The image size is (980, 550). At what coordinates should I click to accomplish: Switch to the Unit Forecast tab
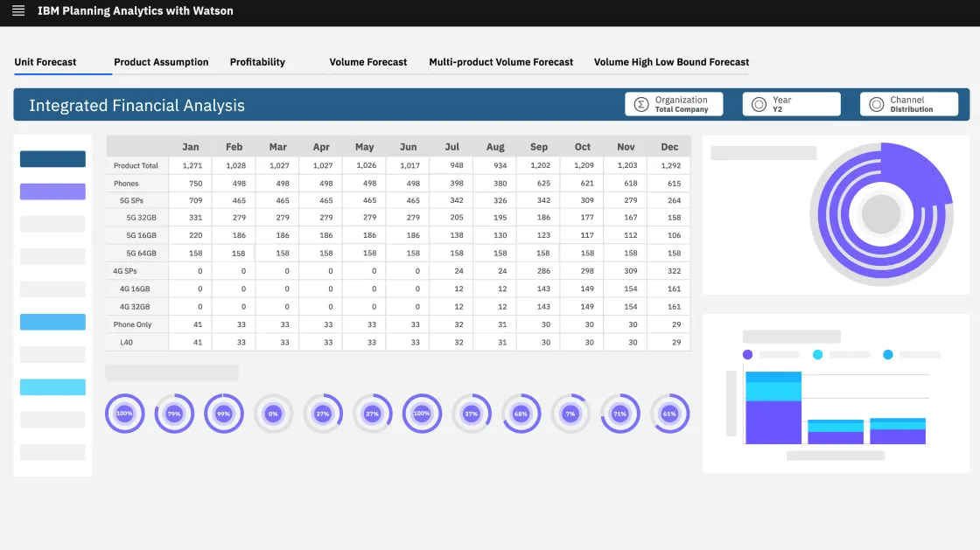coord(45,62)
